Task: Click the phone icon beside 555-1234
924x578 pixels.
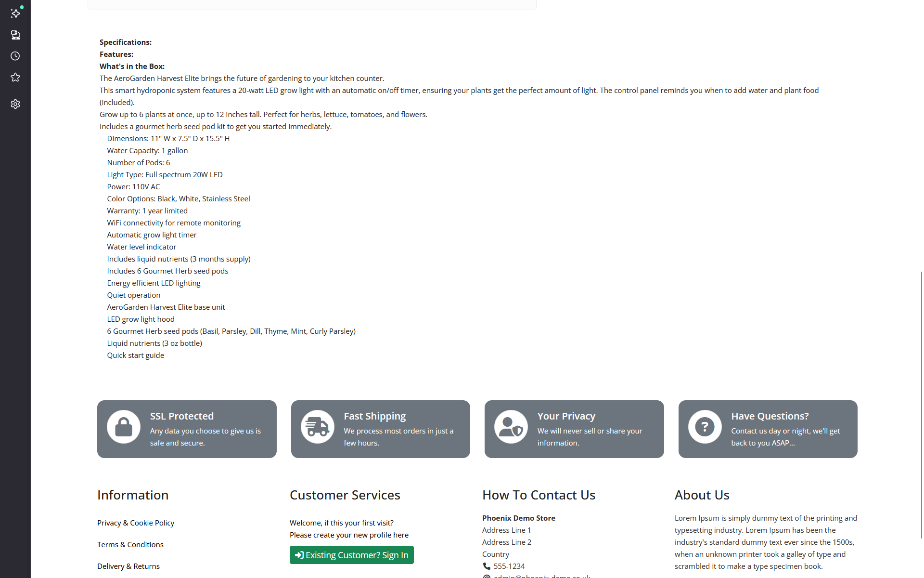Action: click(x=487, y=566)
